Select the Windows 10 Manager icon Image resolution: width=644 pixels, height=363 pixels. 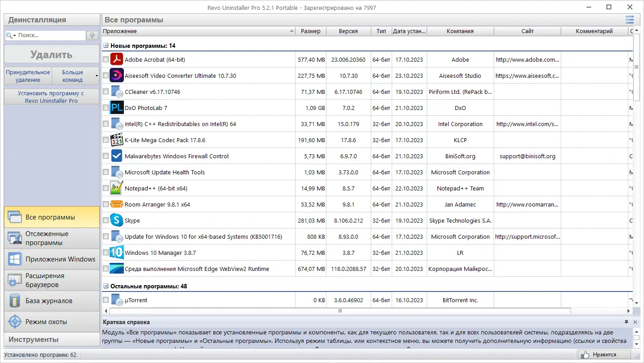pyautogui.click(x=117, y=253)
